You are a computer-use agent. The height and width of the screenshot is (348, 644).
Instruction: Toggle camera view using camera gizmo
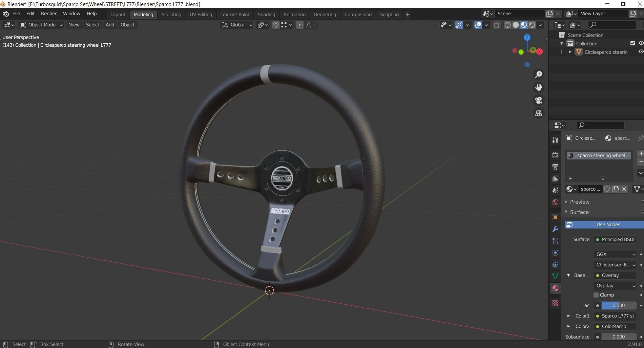pos(539,100)
